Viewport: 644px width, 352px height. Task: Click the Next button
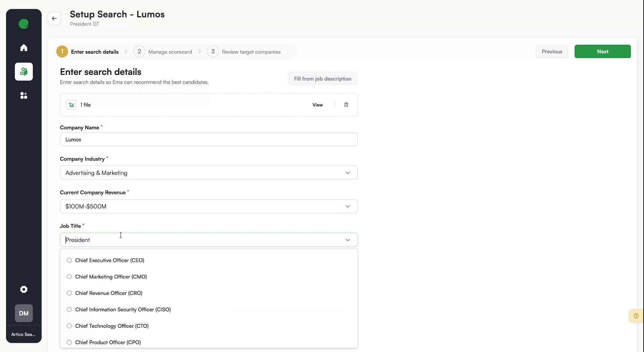pyautogui.click(x=602, y=51)
